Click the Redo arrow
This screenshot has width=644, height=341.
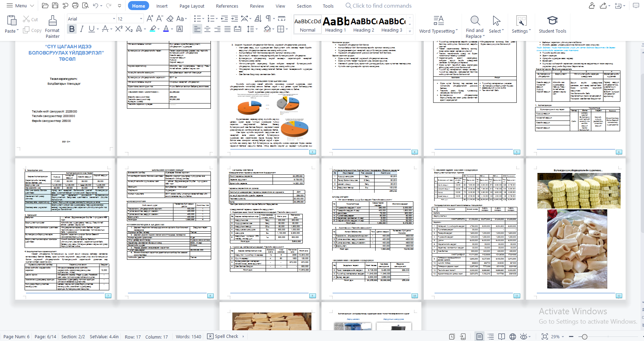pos(109,6)
